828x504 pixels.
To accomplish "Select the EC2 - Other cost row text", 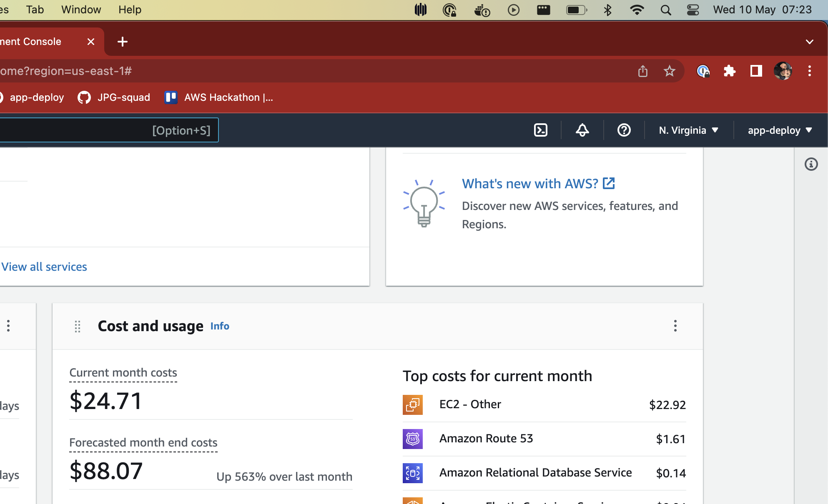I will [x=470, y=404].
